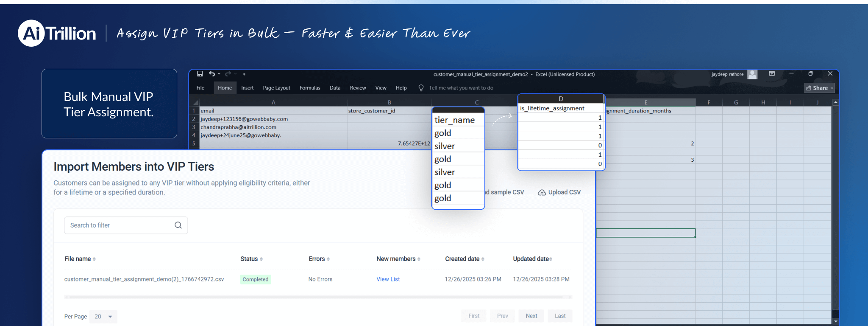Click the 'store_customer_id' header cell
The height and width of the screenshot is (326, 868).
click(389, 111)
